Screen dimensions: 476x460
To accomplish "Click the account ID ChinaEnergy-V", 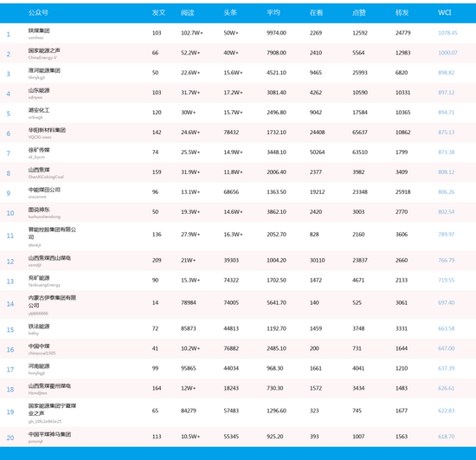I will [x=42, y=58].
